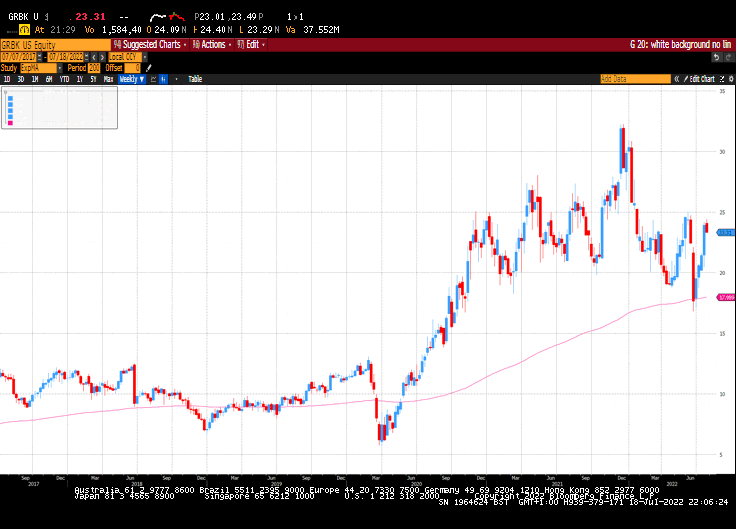Open the Edit menu

[251, 45]
